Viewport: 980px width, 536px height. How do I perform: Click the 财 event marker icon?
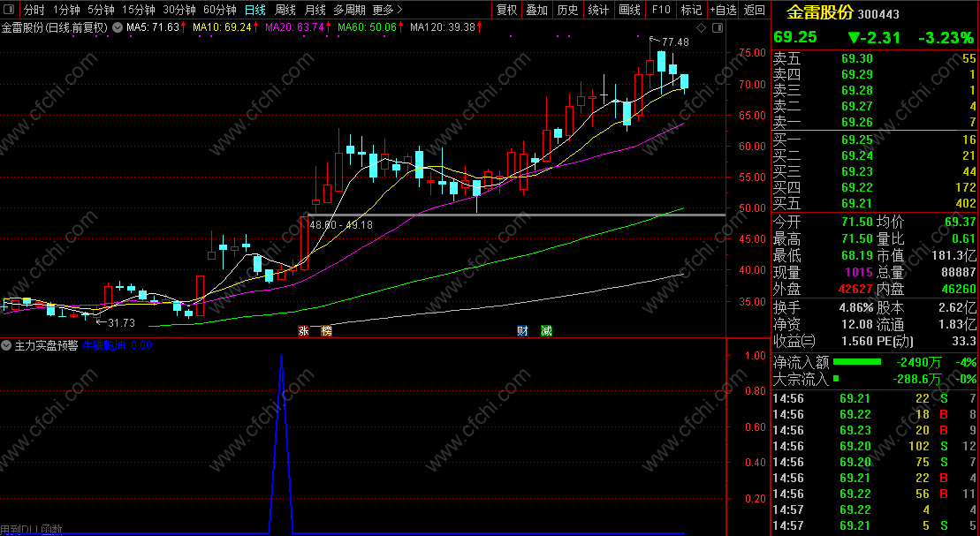click(x=522, y=331)
